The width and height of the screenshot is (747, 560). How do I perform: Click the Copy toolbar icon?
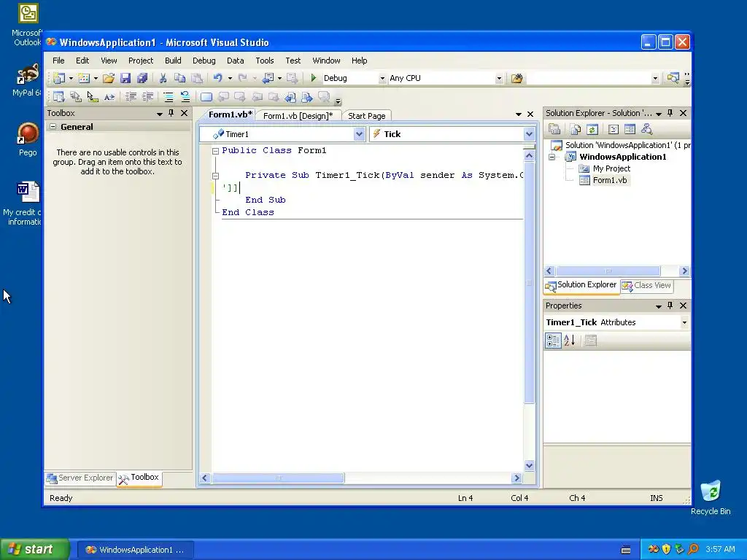pos(179,78)
